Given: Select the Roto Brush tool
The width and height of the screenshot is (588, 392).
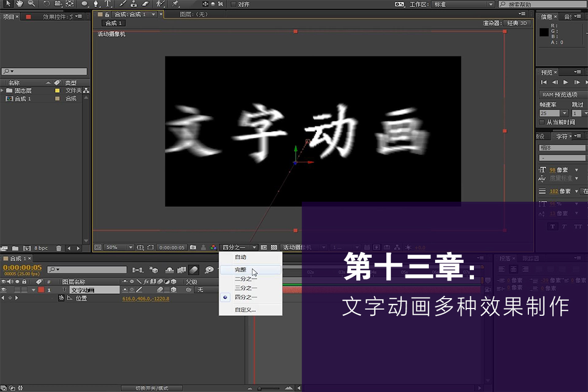Looking at the screenshot, I should 160,4.
